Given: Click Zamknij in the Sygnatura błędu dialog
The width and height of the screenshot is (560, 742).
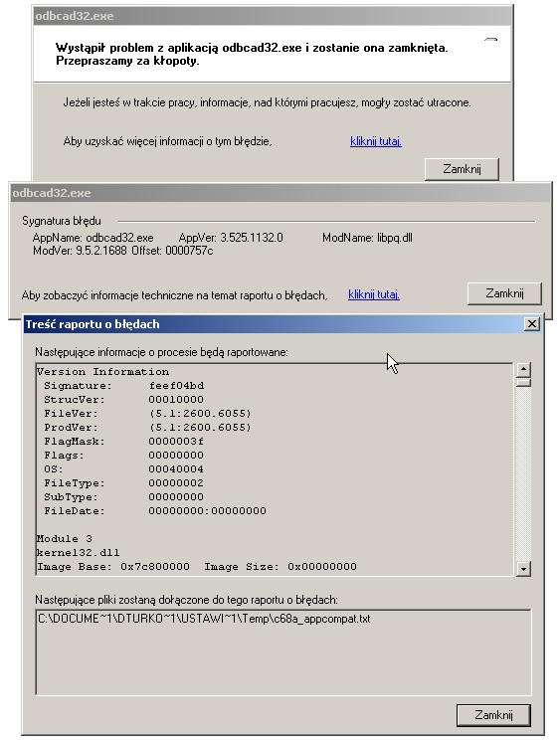Looking at the screenshot, I should click(x=504, y=293).
